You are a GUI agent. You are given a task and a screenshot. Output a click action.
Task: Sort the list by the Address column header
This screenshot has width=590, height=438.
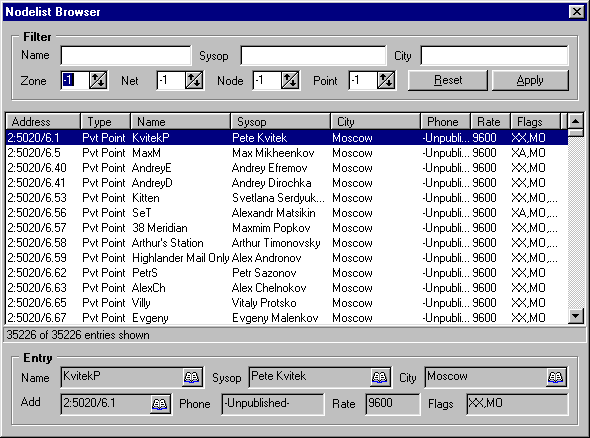[x=43, y=122]
